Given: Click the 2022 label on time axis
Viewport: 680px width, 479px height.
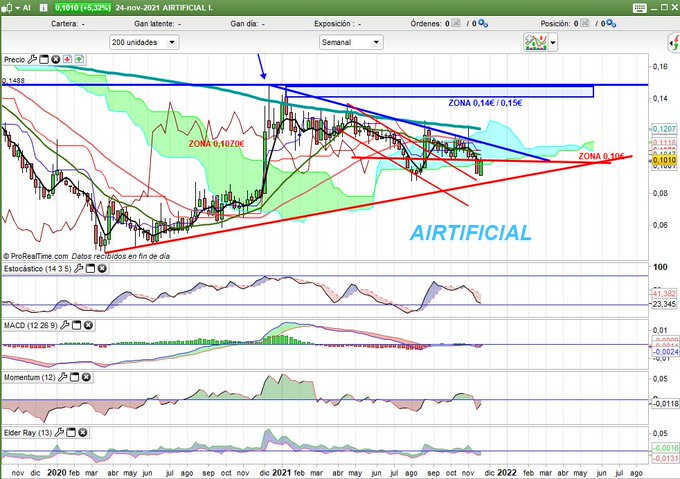Looking at the screenshot, I should 507,472.
